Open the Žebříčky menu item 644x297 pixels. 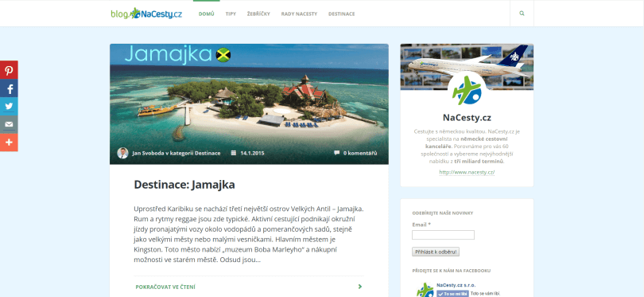pyautogui.click(x=258, y=14)
